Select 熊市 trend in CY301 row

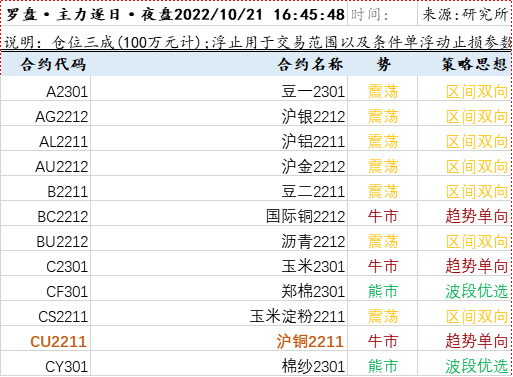click(x=383, y=366)
